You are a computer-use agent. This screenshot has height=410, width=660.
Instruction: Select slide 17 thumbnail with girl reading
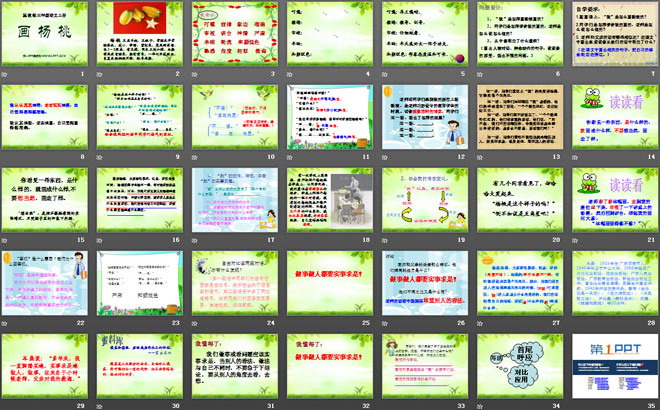tap(235, 200)
